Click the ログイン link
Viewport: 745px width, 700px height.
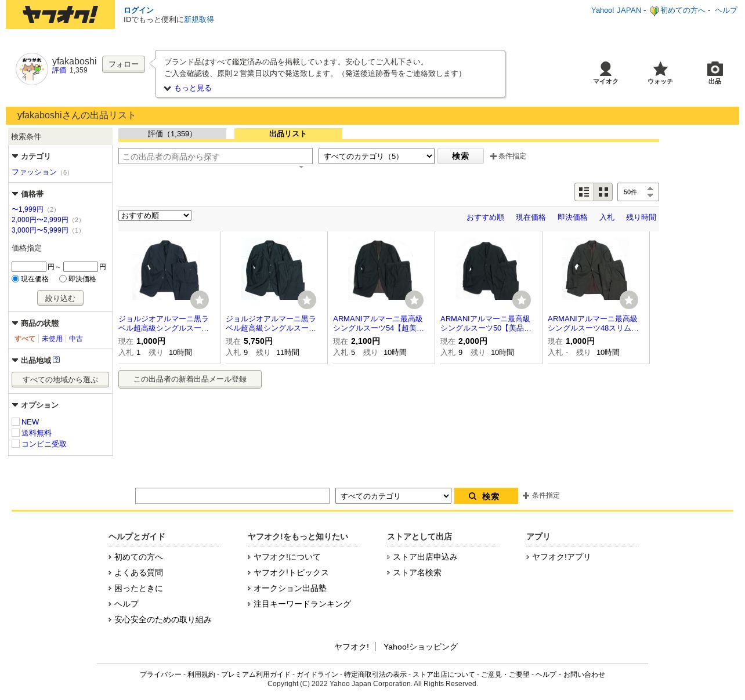click(x=139, y=10)
